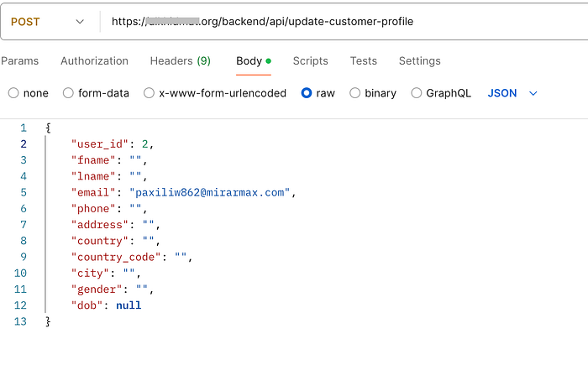Image resolution: width=588 pixels, height=391 pixels.
Task: Click the user_id value 2
Action: pyautogui.click(x=145, y=144)
